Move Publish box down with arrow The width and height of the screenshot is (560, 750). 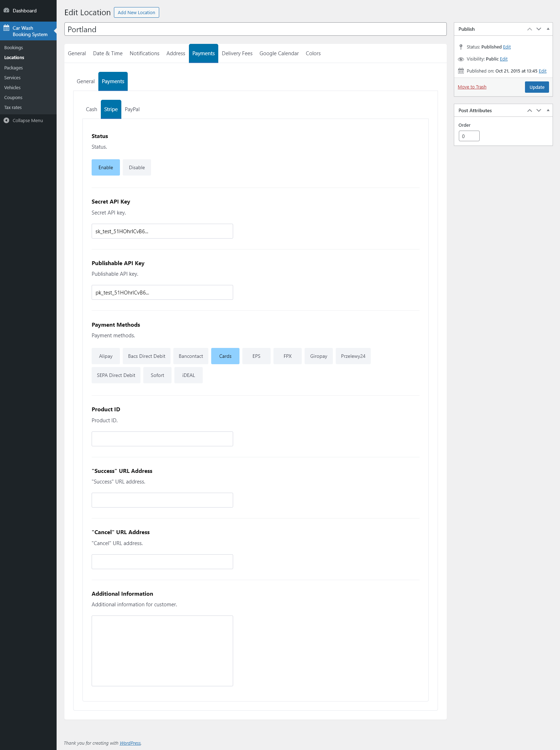(x=539, y=29)
